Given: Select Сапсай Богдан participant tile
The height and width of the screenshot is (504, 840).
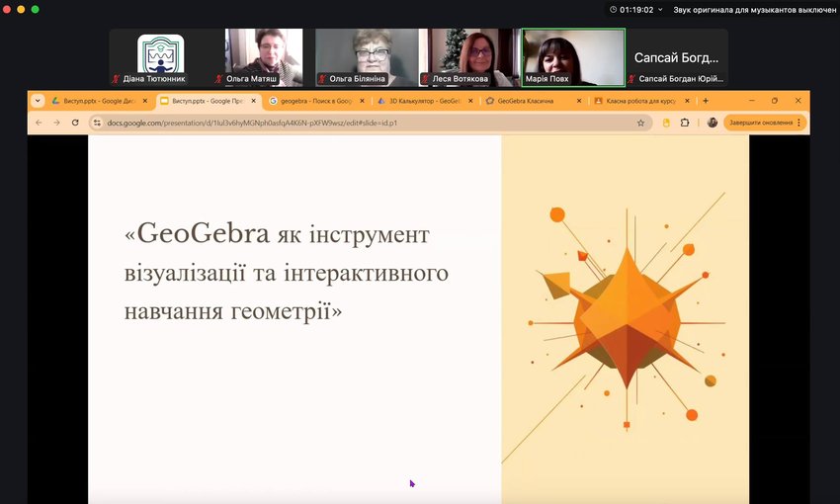Looking at the screenshot, I should tap(677, 57).
